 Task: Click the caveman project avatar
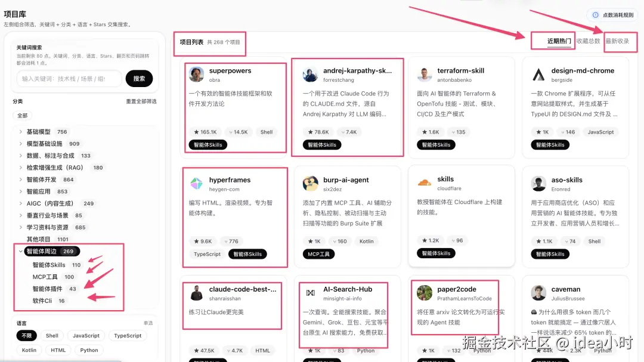coord(538,292)
